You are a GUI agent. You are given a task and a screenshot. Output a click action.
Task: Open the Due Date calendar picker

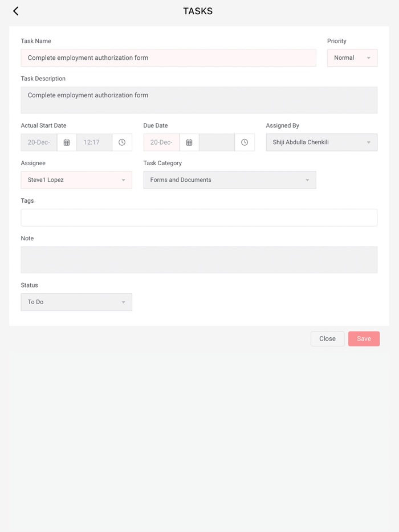189,142
